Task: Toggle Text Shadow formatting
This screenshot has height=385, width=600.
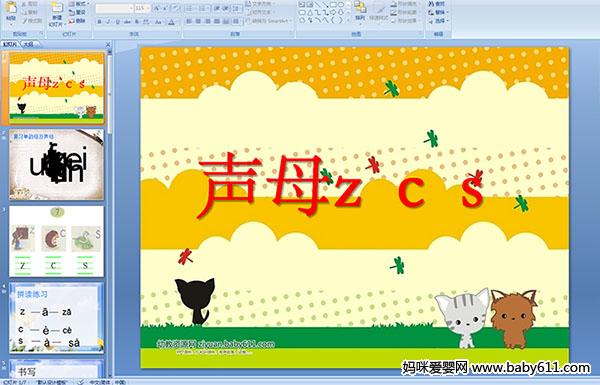Action: point(137,22)
